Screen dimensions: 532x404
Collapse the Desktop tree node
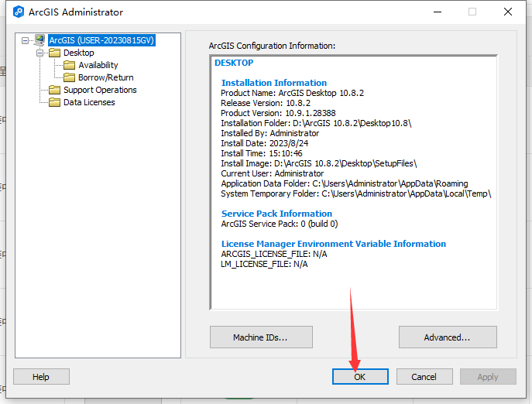click(39, 53)
